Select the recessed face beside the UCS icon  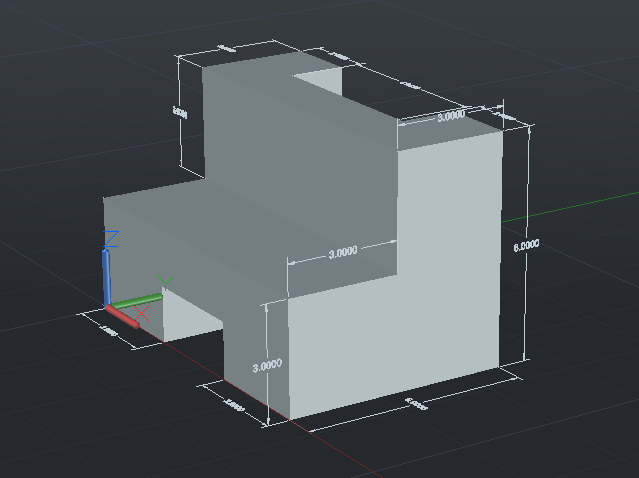coord(185,313)
